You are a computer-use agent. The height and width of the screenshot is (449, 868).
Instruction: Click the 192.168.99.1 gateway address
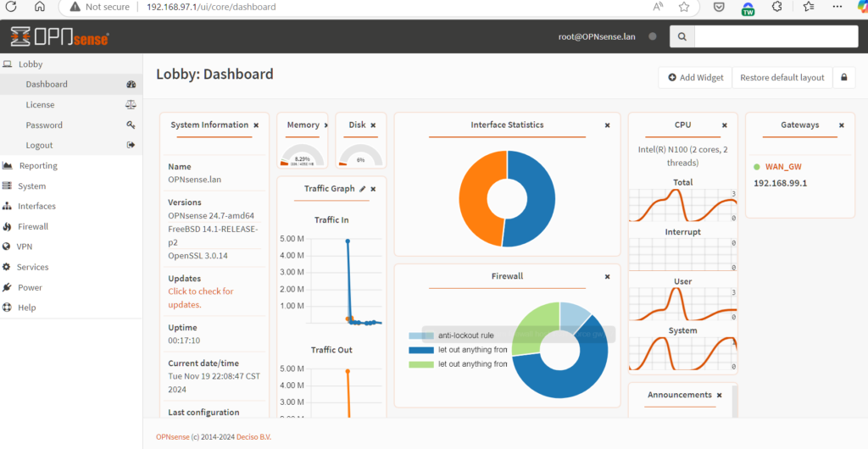(x=781, y=183)
